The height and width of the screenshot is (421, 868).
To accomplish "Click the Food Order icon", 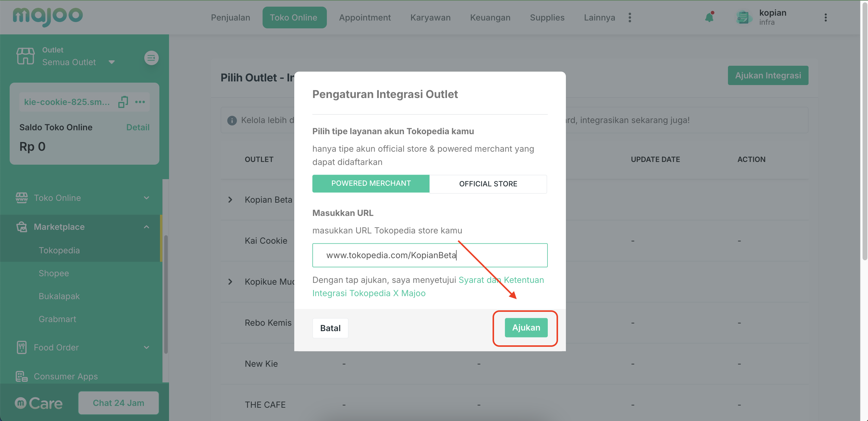I will coord(21,347).
